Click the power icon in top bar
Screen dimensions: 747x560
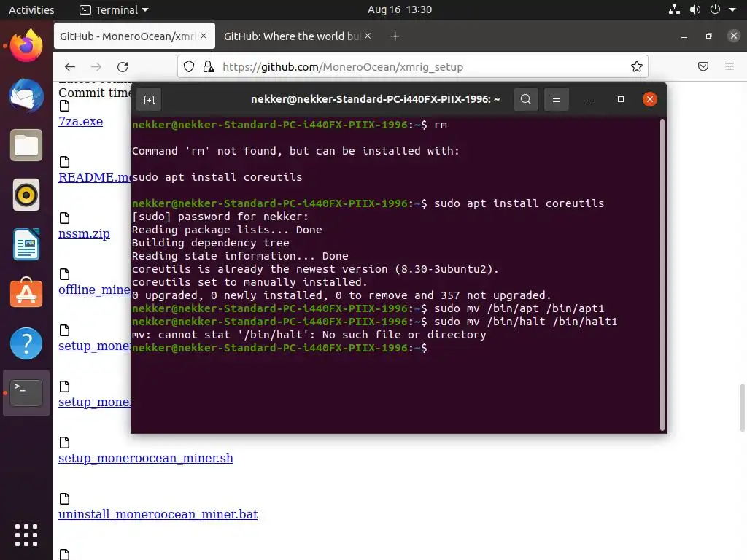click(715, 9)
